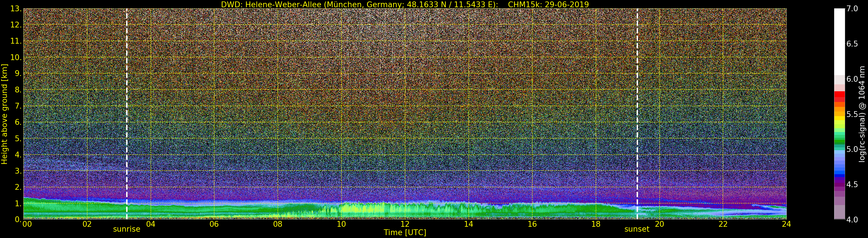Click the time axis tick label 04
868x238 pixels.
[151, 224]
